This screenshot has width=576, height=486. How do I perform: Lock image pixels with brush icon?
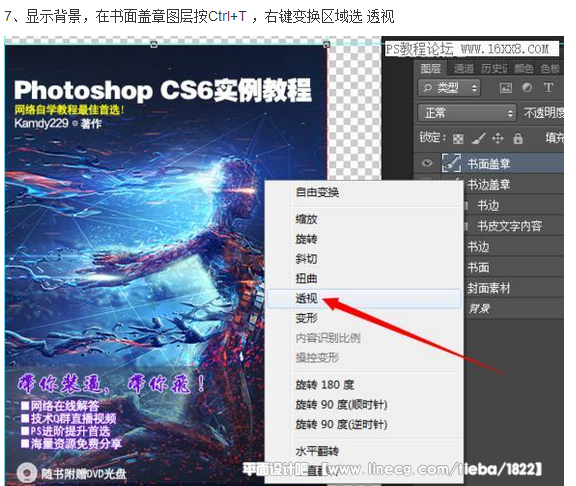(478, 138)
